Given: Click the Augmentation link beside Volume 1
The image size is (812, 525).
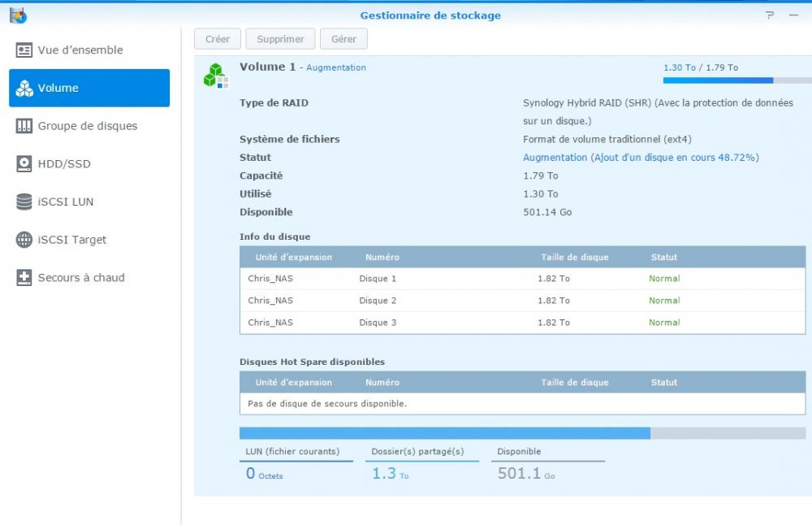Looking at the screenshot, I should click(x=336, y=68).
